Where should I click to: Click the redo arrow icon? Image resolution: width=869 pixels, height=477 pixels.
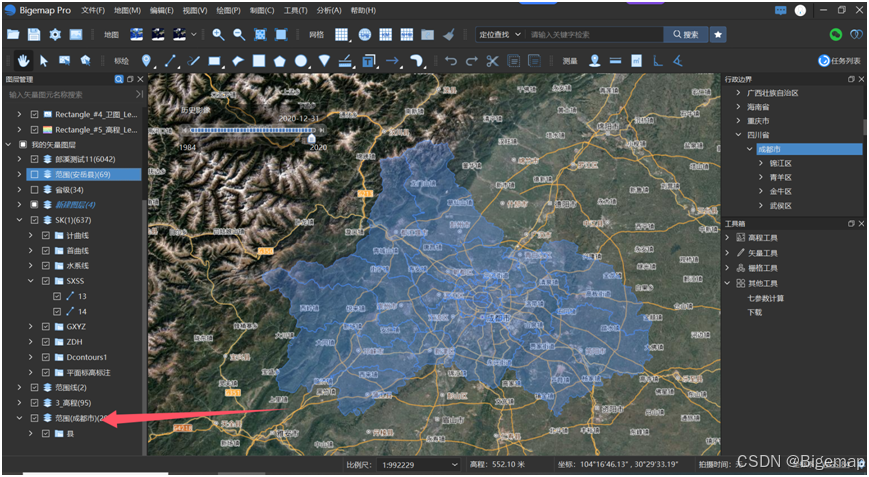[x=472, y=60]
